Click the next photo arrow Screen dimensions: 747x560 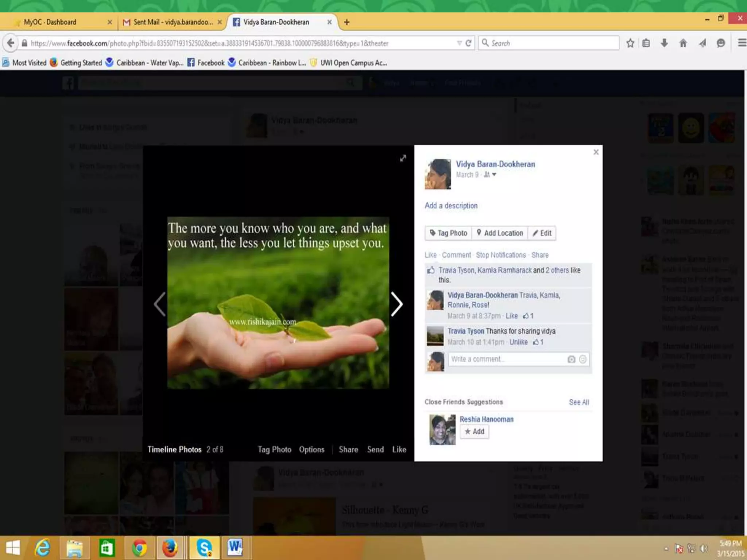(397, 304)
